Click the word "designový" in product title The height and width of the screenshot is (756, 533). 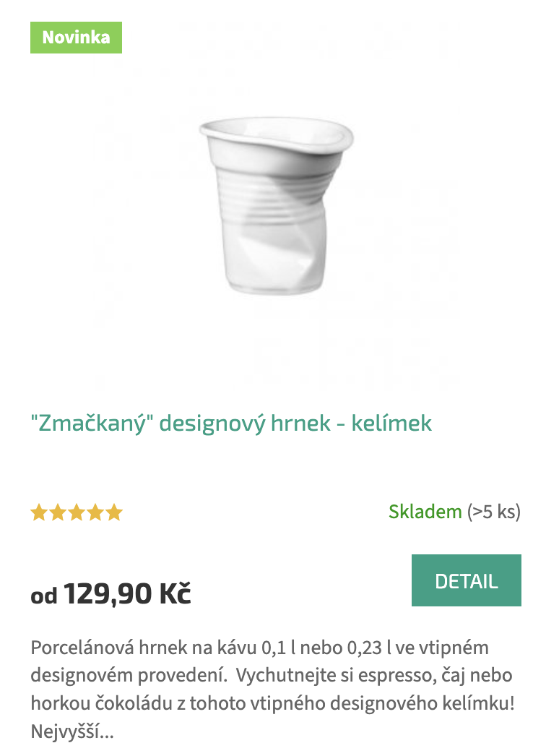(212, 424)
